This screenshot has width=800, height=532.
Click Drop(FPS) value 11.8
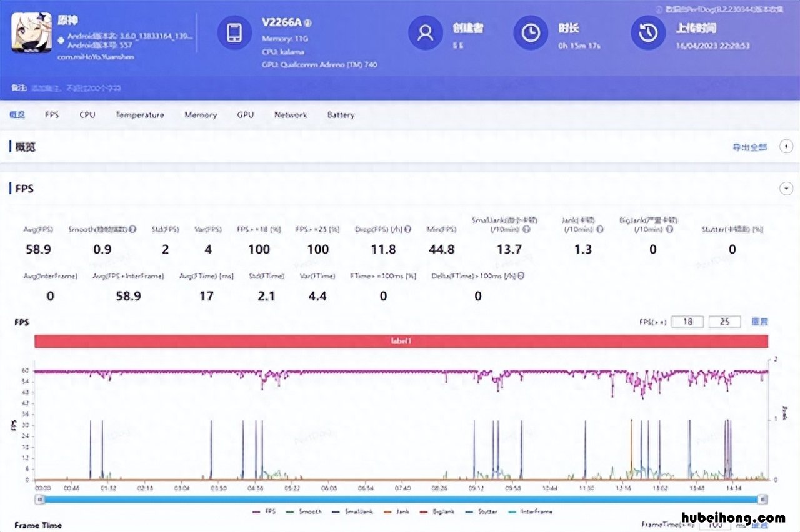click(383, 249)
